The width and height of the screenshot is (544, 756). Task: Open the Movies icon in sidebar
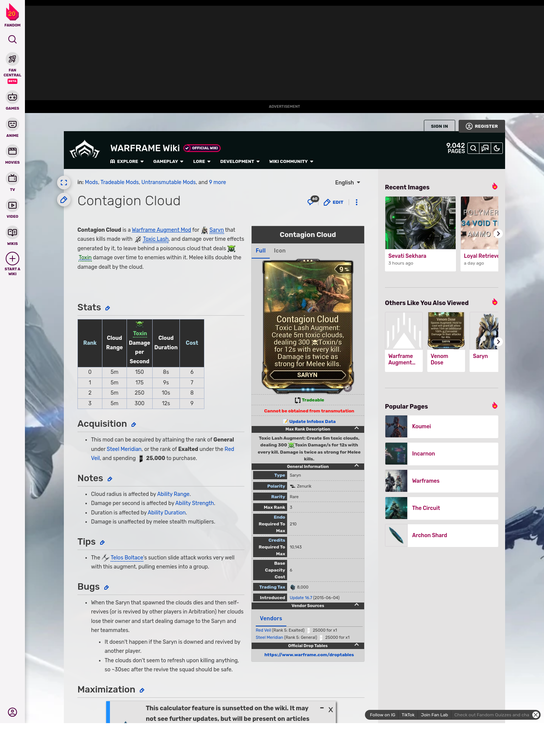(x=12, y=151)
